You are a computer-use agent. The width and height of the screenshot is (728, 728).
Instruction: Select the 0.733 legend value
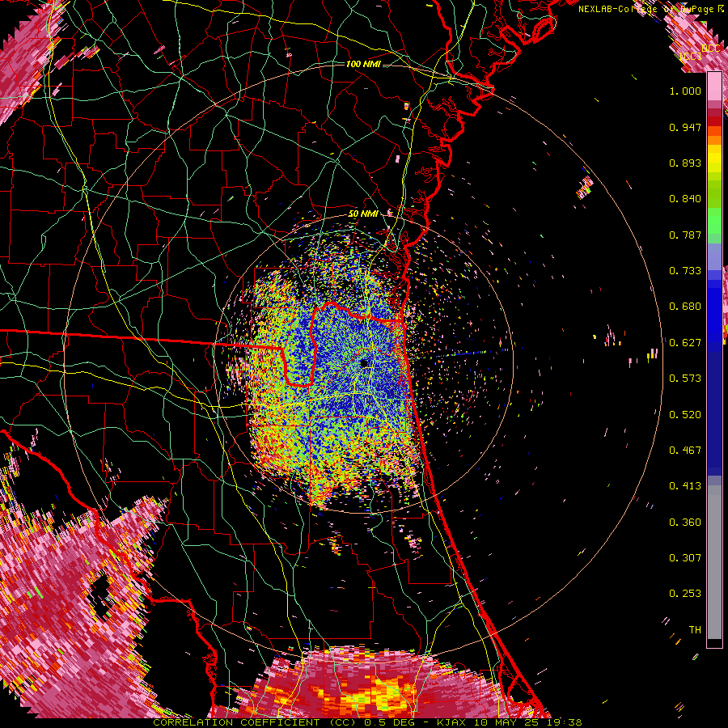(x=685, y=271)
